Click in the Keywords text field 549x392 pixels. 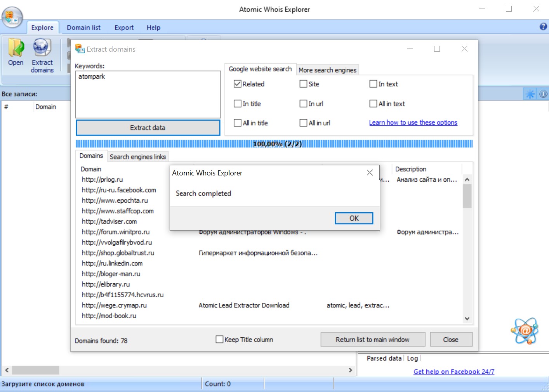pos(148,94)
